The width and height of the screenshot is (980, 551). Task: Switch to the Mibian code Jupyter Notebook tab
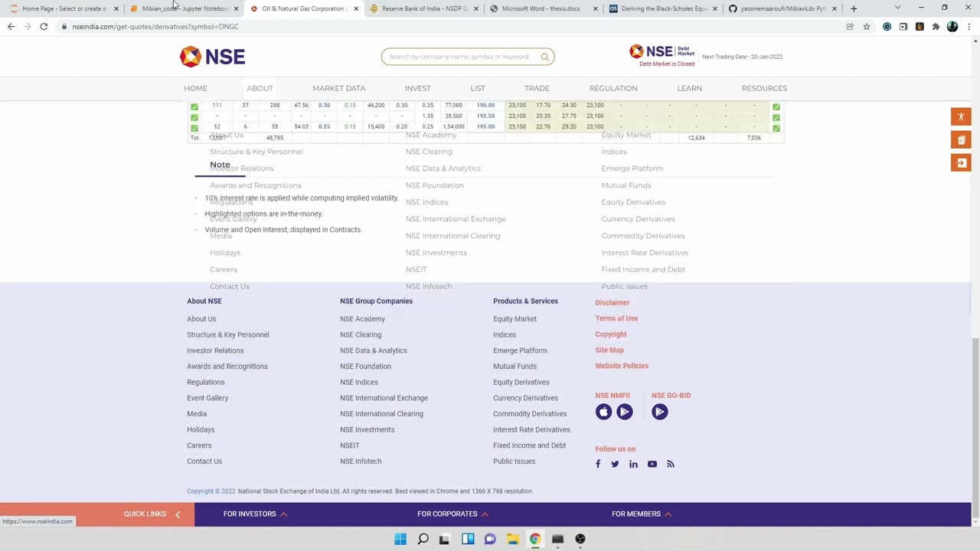pos(184,8)
